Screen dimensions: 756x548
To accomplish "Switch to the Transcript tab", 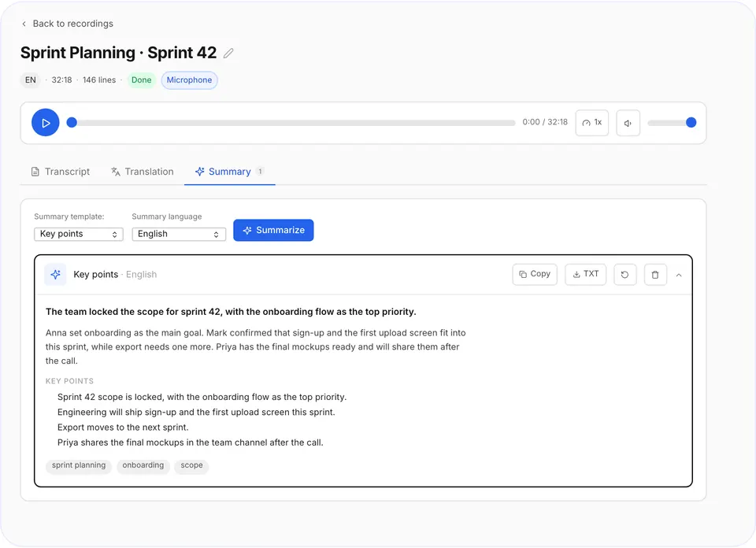I will 61,172.
